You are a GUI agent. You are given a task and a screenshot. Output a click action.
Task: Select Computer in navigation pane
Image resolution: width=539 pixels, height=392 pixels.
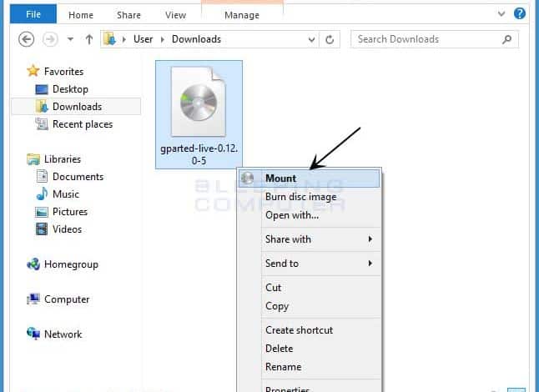click(x=66, y=299)
